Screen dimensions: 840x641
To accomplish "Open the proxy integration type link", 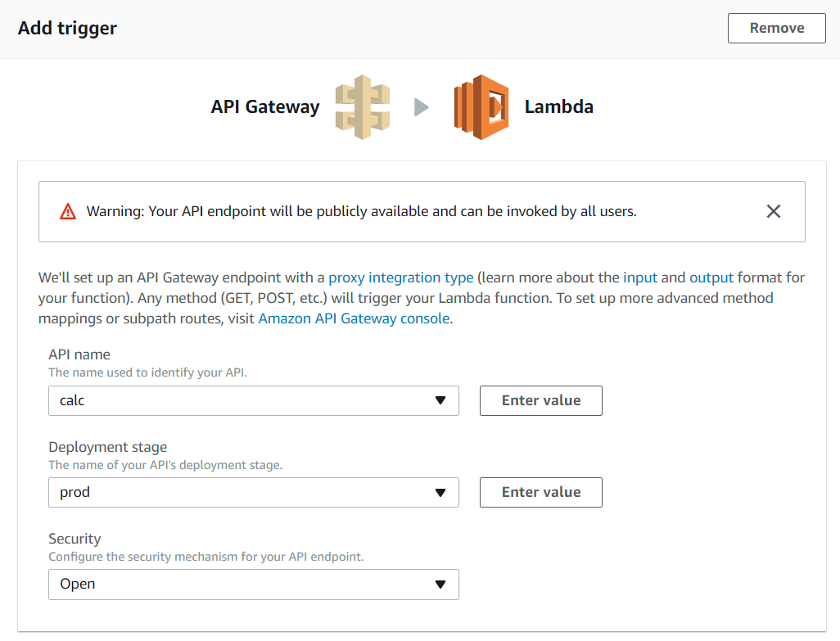I will [400, 277].
